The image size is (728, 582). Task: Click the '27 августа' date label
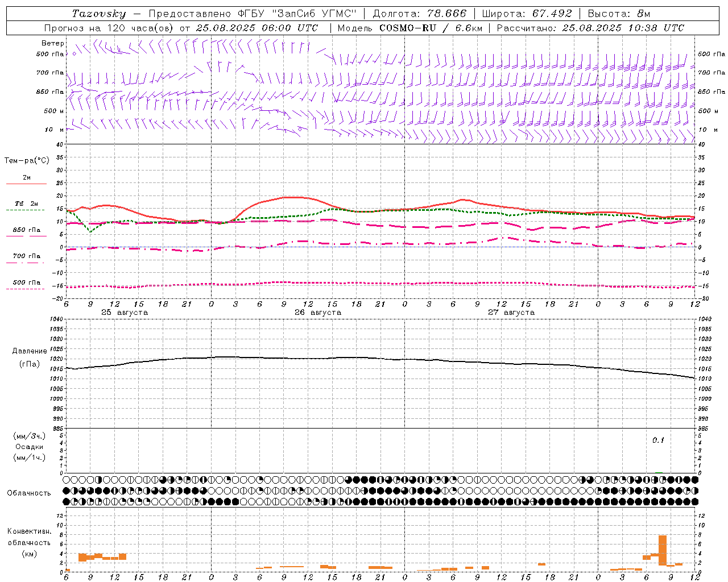click(511, 313)
